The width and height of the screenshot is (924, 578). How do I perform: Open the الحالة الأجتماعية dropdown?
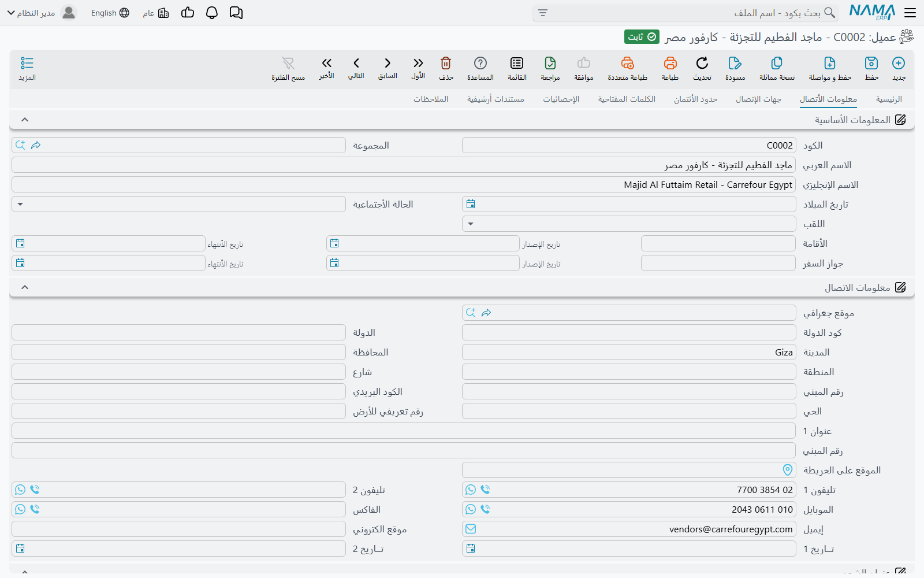click(x=20, y=204)
